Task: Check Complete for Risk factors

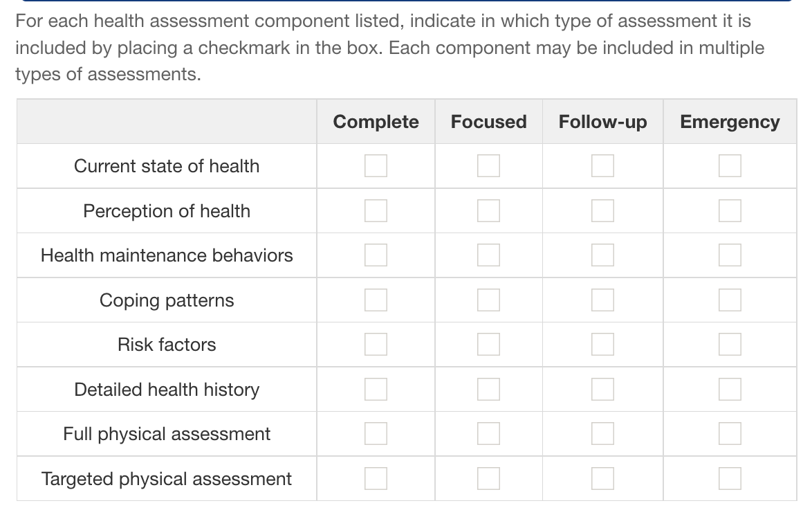Action: (x=376, y=344)
